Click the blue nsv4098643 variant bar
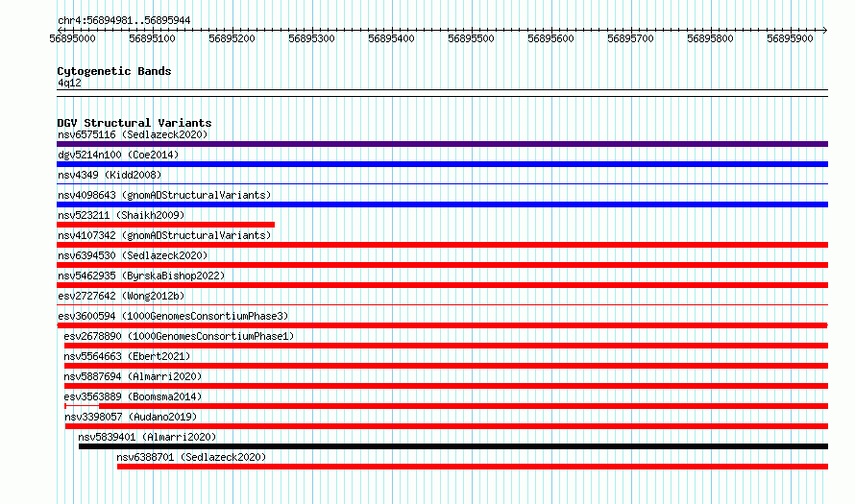Image resolution: width=855 pixels, height=504 pixels. (442, 204)
